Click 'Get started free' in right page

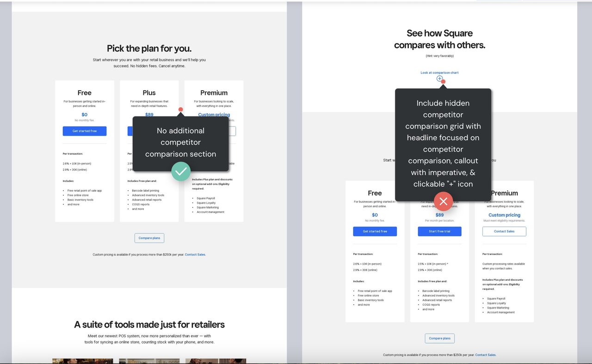pyautogui.click(x=375, y=231)
